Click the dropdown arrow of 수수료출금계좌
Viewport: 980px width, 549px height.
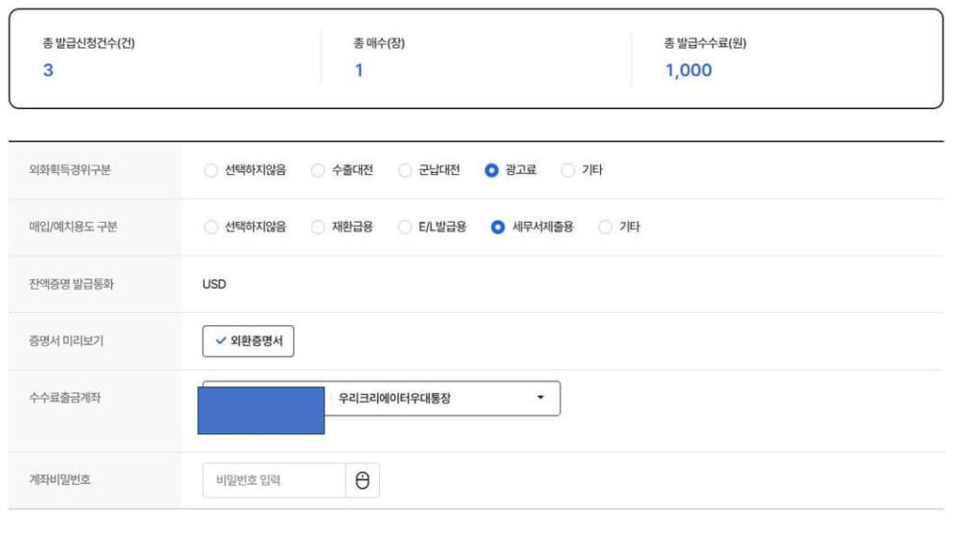tap(541, 397)
